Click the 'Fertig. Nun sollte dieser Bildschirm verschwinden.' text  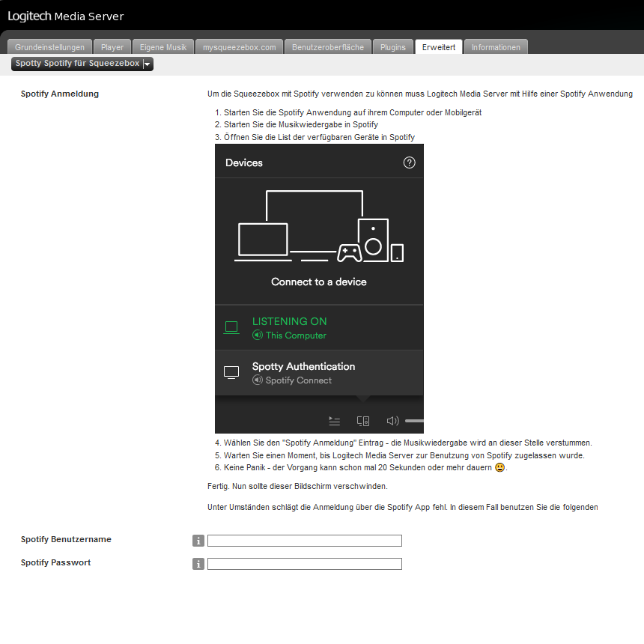tap(297, 486)
